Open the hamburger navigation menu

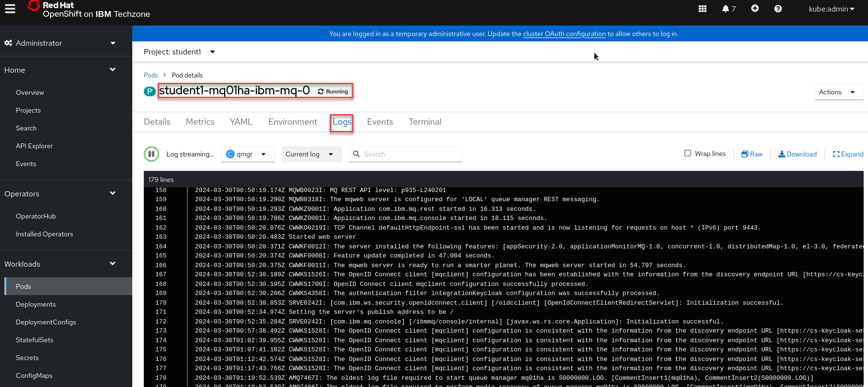coord(10,9)
